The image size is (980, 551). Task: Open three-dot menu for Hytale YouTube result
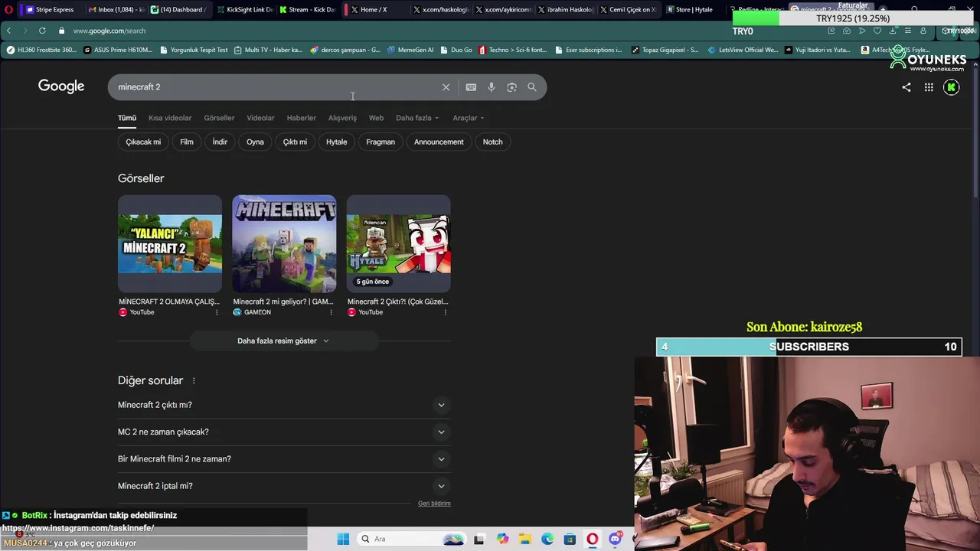tap(445, 312)
